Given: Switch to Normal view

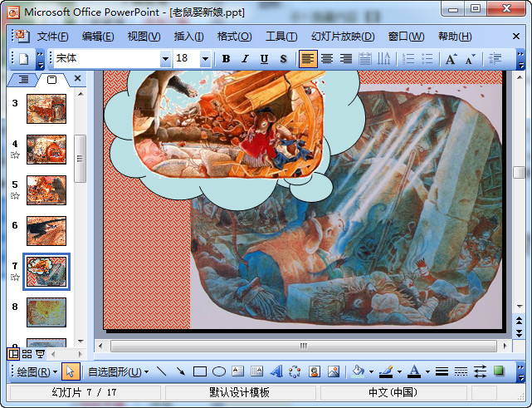Looking at the screenshot, I should 13,354.
